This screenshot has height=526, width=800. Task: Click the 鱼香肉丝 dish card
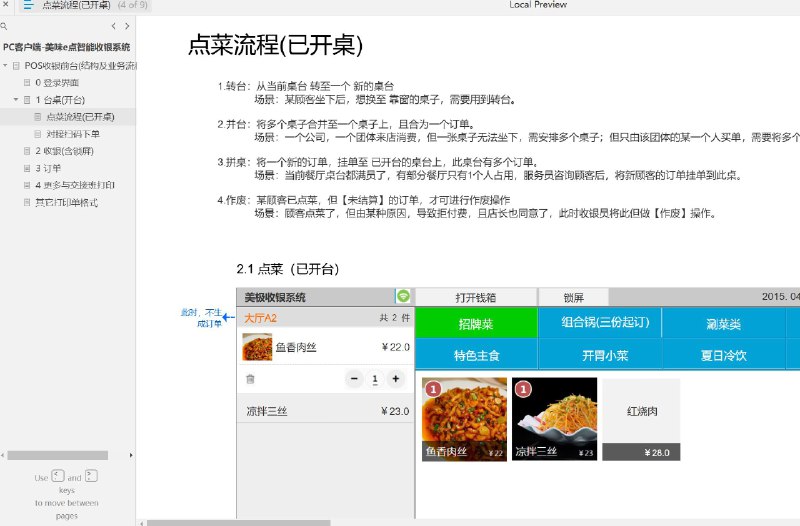click(x=464, y=419)
